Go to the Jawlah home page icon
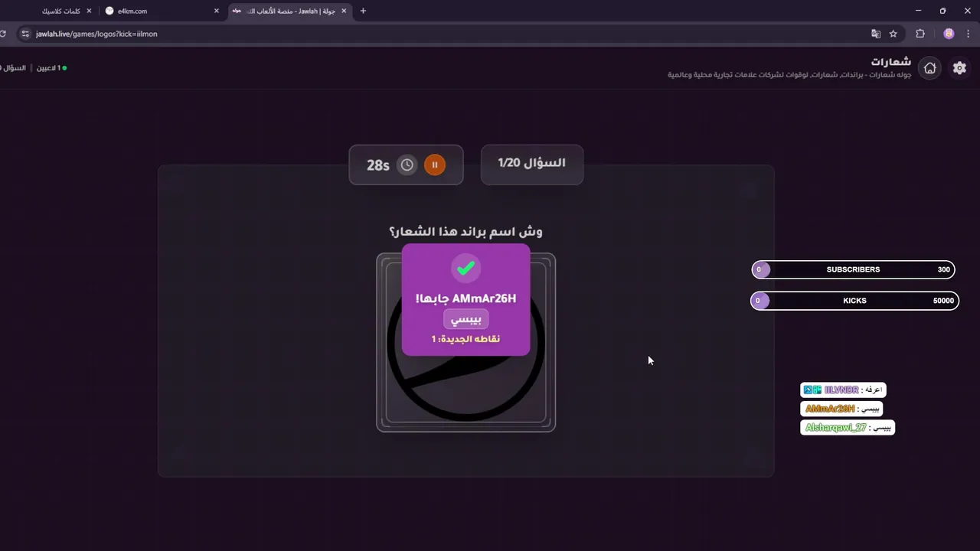This screenshot has width=980, height=551. coord(929,68)
